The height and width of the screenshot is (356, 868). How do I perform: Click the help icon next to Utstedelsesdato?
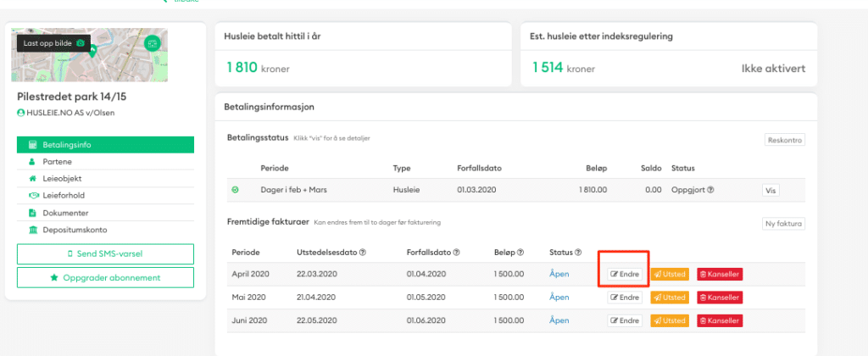click(x=363, y=253)
